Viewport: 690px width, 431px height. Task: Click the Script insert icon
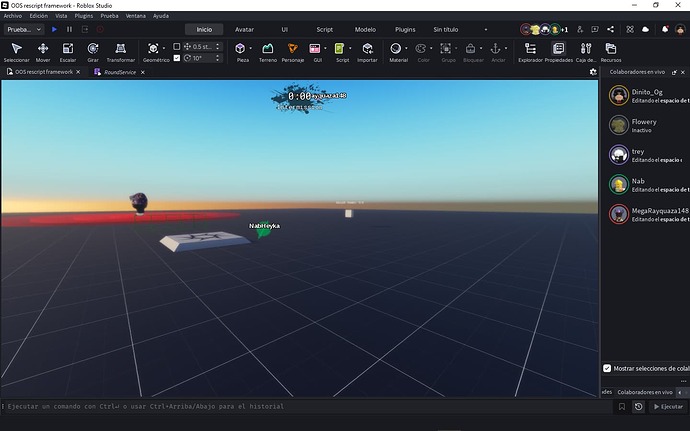pyautogui.click(x=339, y=48)
